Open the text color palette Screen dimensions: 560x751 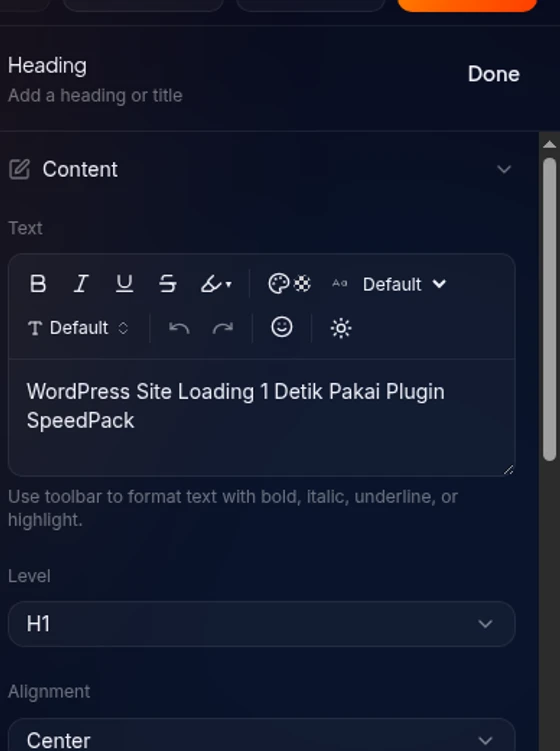(x=278, y=284)
